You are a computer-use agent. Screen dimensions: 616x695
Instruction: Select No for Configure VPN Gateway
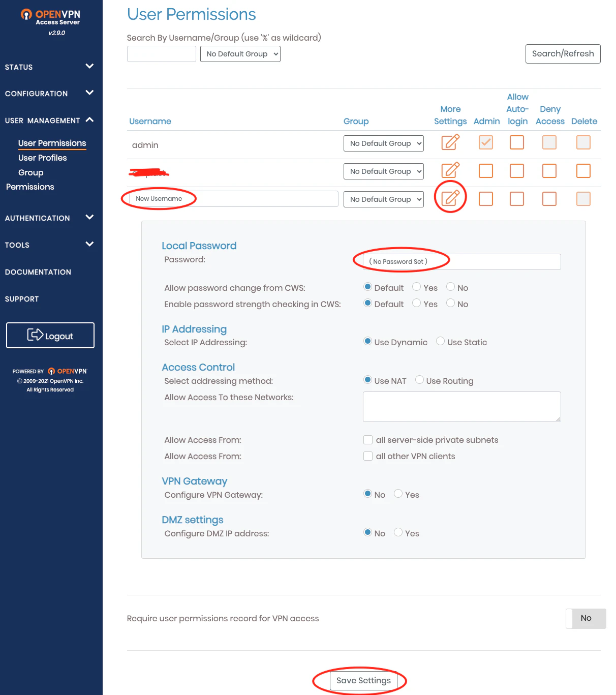pos(368,494)
